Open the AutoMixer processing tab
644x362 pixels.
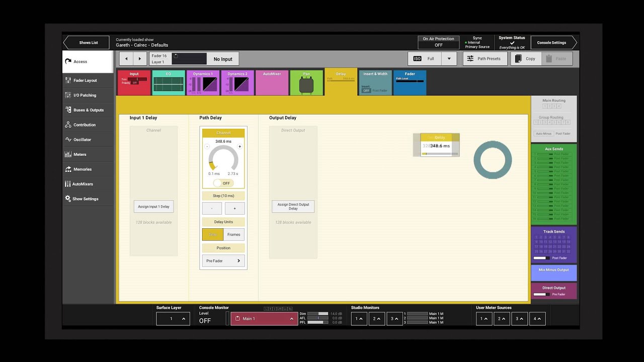272,82
